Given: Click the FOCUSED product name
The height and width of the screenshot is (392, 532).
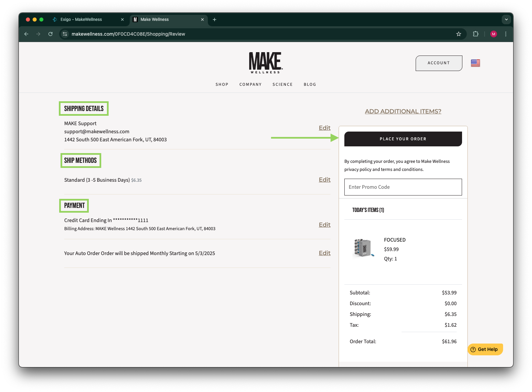Looking at the screenshot, I should [x=395, y=240].
